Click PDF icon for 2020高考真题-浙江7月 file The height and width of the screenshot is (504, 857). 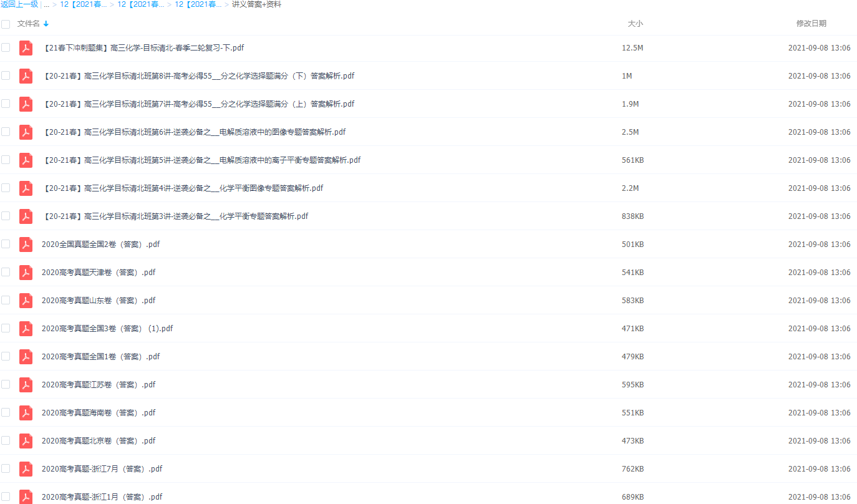(26, 469)
